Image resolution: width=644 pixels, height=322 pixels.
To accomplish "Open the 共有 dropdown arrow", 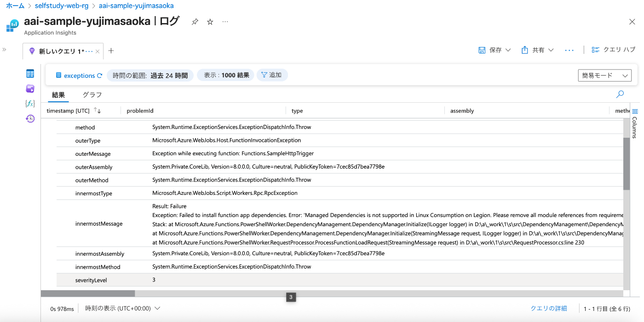I will pyautogui.click(x=551, y=50).
